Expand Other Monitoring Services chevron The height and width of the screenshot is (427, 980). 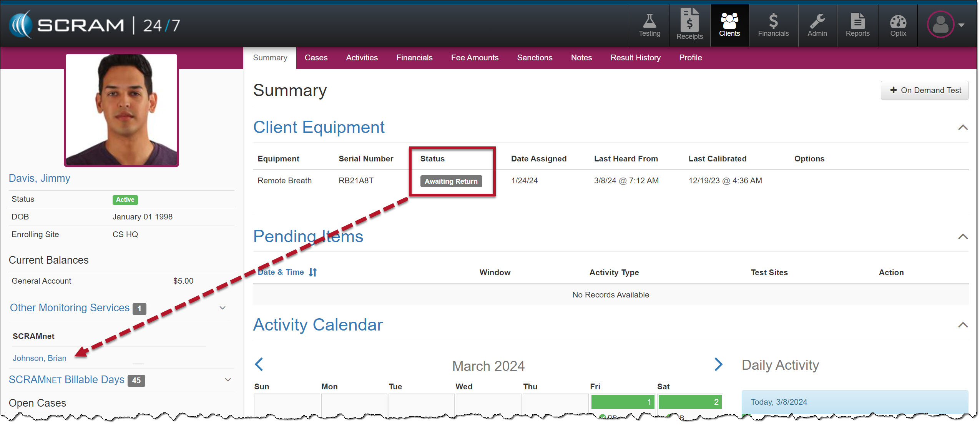[222, 308]
